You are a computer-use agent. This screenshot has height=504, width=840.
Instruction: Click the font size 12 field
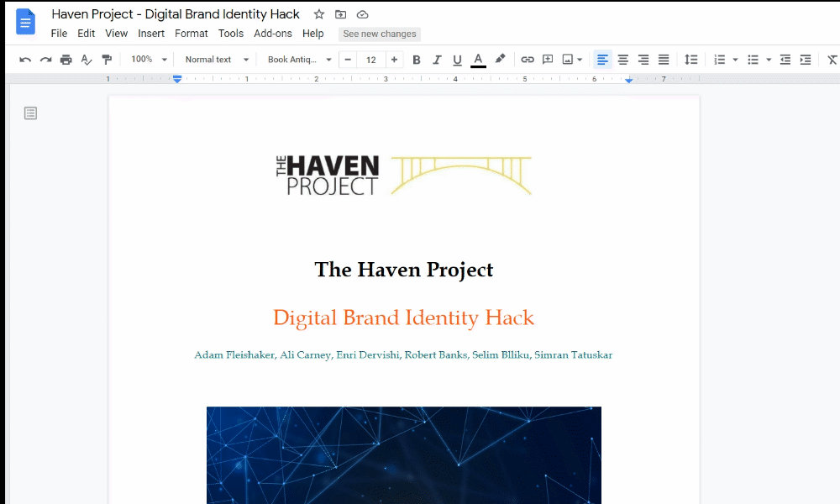(370, 60)
